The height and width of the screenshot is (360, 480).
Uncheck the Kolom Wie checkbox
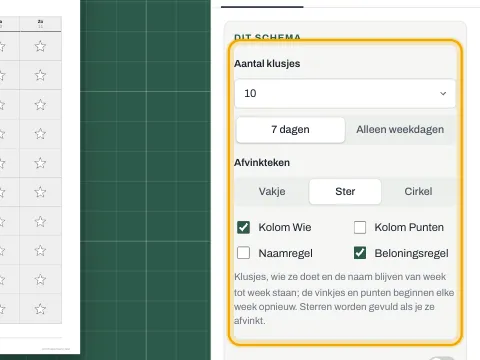(x=243, y=227)
